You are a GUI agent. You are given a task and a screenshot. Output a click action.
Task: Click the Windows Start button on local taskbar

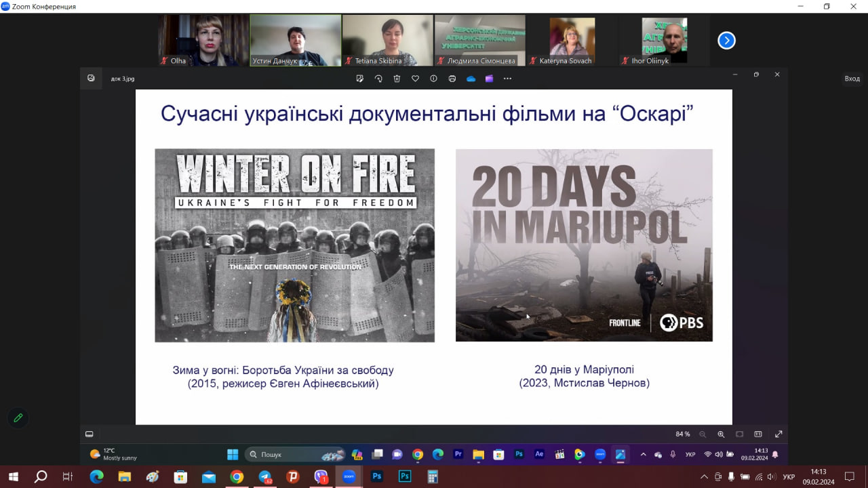point(13,476)
